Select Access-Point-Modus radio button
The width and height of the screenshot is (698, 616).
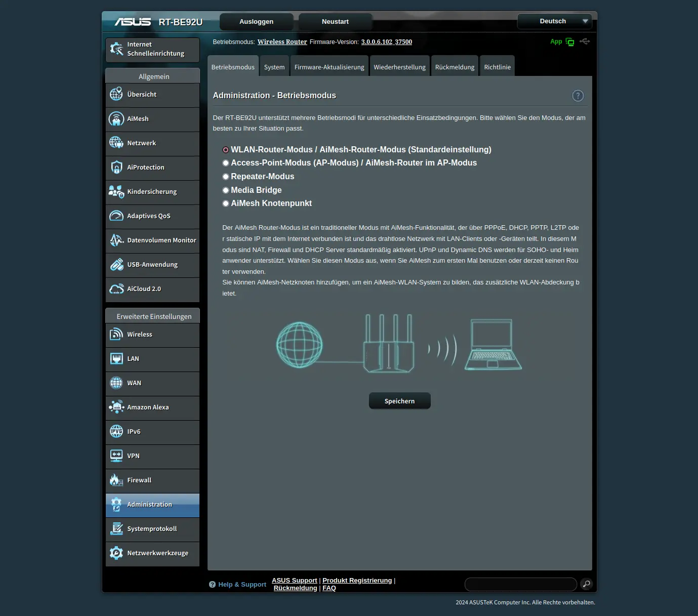pos(226,163)
